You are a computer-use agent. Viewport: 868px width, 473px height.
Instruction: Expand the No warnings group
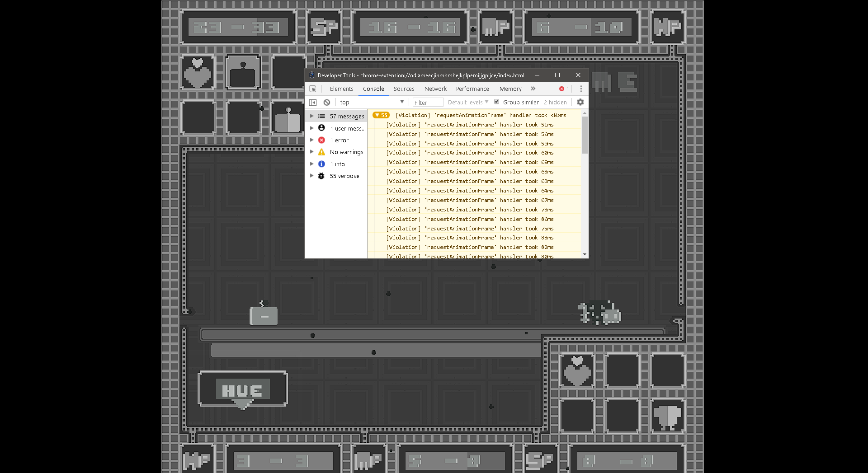(x=311, y=152)
